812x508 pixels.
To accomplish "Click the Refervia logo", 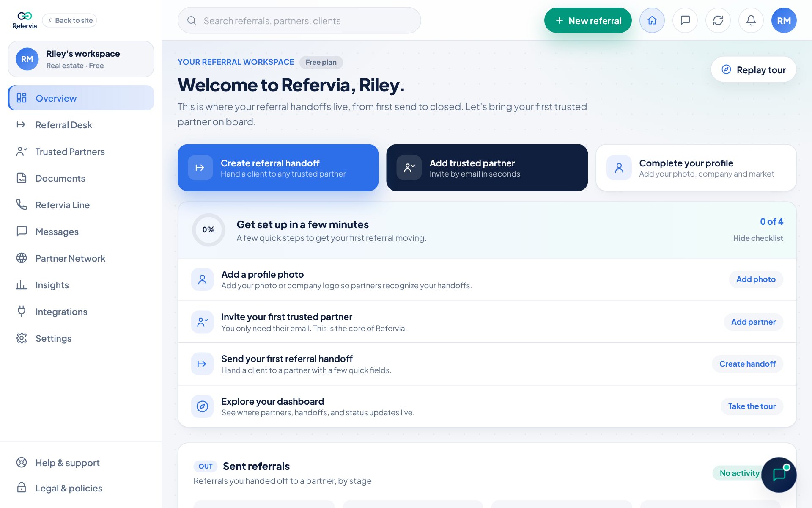I will pos(25,20).
